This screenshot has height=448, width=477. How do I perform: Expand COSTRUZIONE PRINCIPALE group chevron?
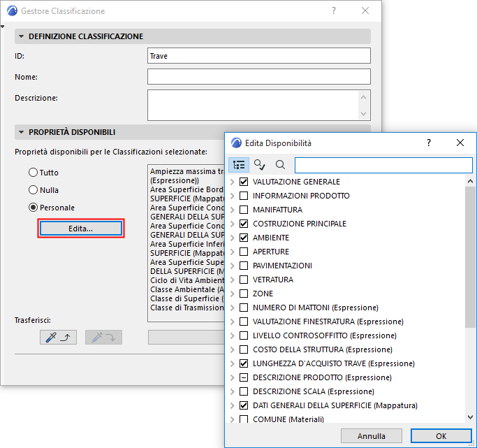[x=233, y=224]
